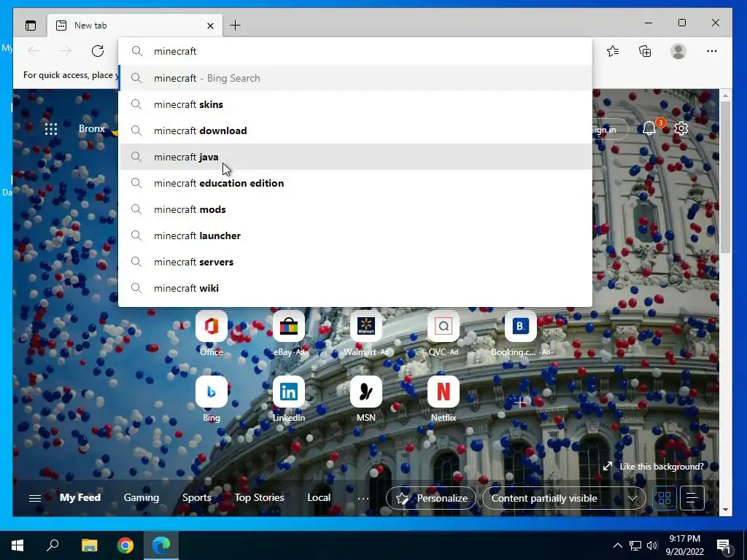The height and width of the screenshot is (560, 747).
Task: Select the minecraft launcher suggestion
Action: pos(355,236)
